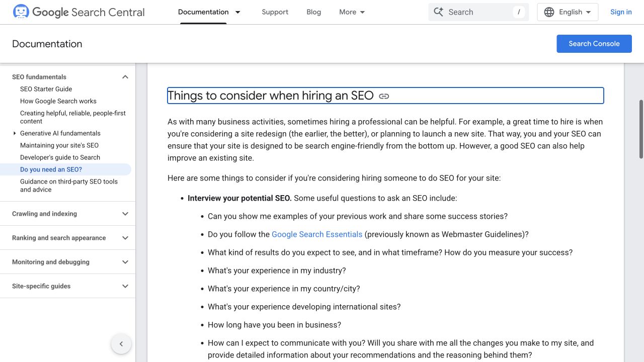Open SEO Starter Guide in sidebar
The height and width of the screenshot is (362, 644).
[x=46, y=89]
